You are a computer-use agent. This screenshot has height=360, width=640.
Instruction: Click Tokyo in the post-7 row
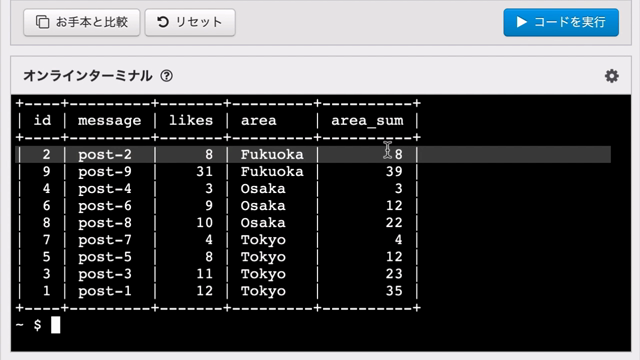click(263, 240)
